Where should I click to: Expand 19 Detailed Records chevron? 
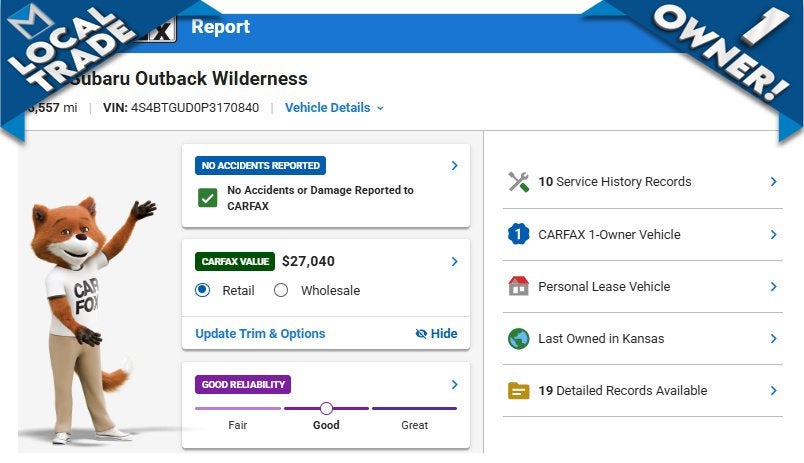click(773, 391)
